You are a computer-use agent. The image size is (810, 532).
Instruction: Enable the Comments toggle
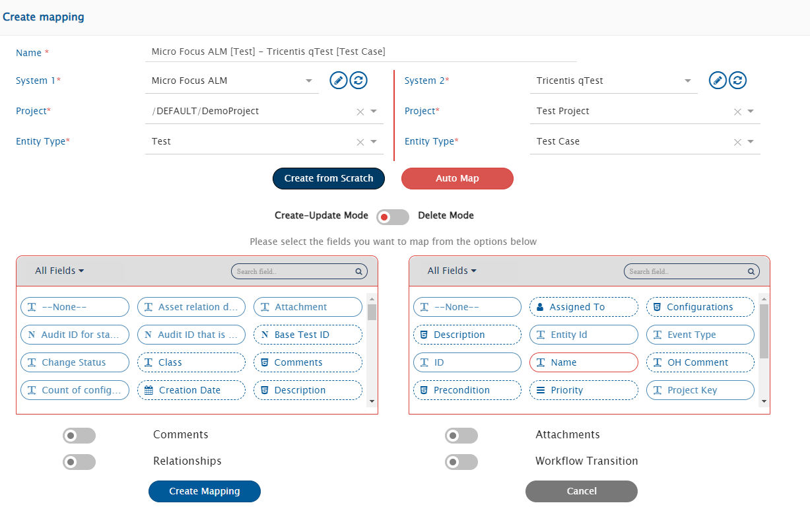pos(79,436)
